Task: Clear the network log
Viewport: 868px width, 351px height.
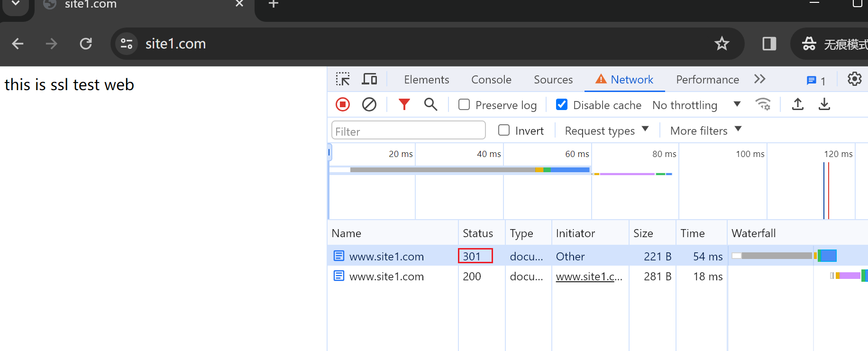Action: (369, 104)
